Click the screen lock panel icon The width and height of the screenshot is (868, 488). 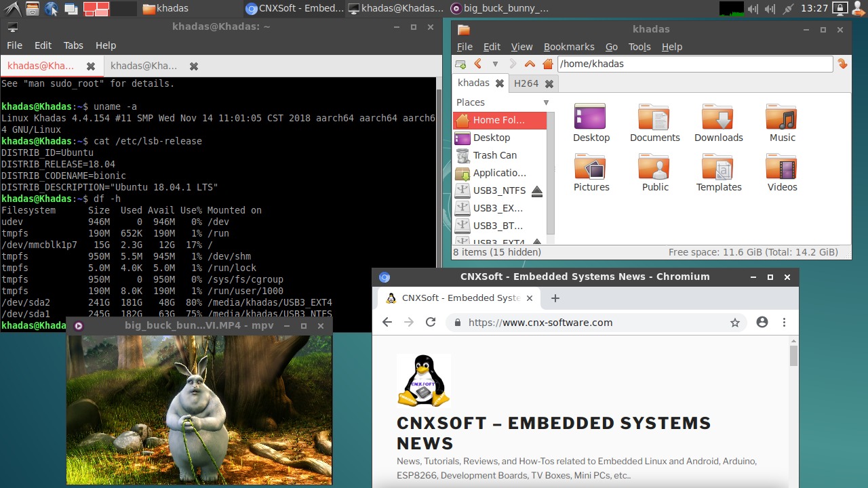(x=840, y=9)
